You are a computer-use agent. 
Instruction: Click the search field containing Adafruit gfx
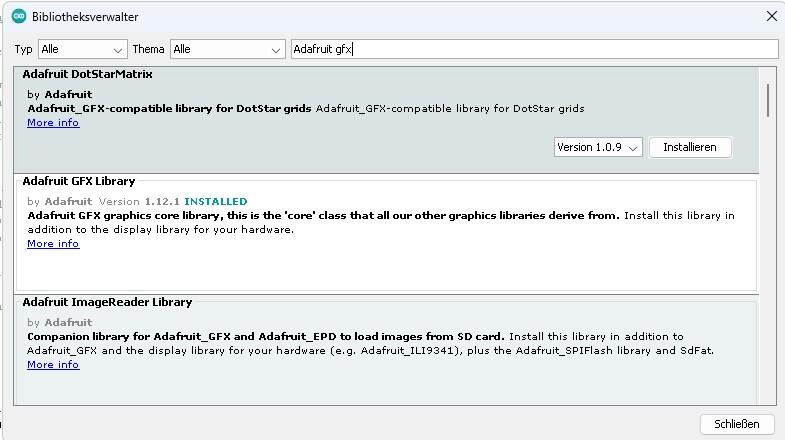coord(533,49)
